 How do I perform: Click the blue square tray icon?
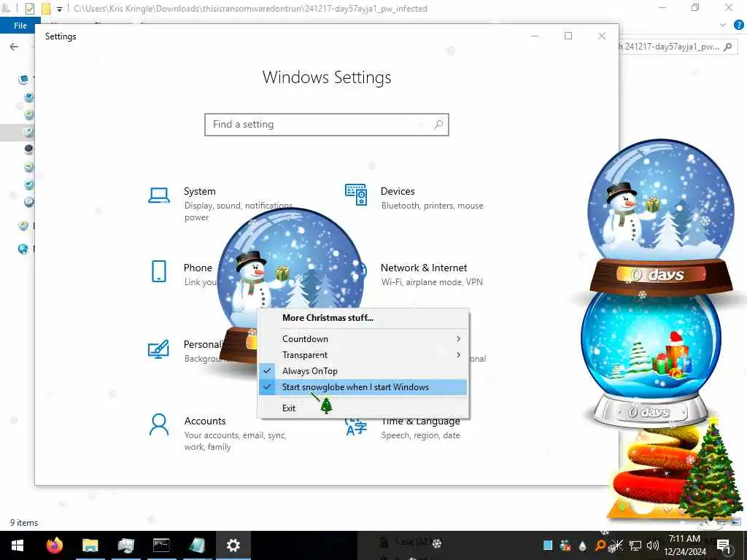click(548, 545)
